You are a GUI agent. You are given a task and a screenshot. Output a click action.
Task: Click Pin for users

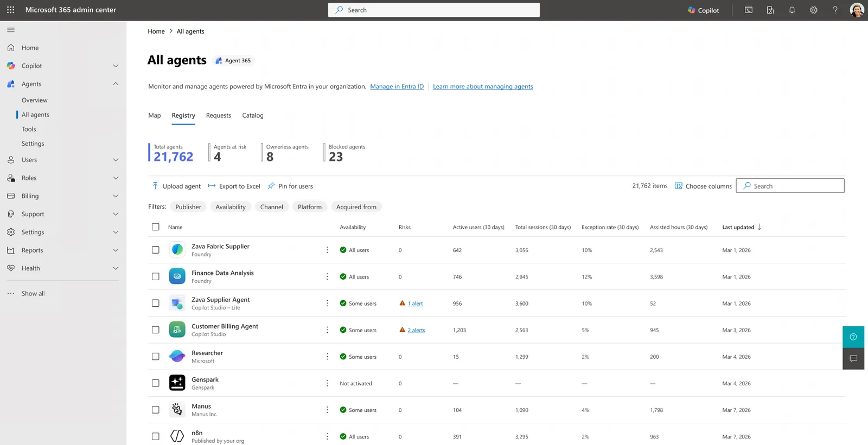290,186
